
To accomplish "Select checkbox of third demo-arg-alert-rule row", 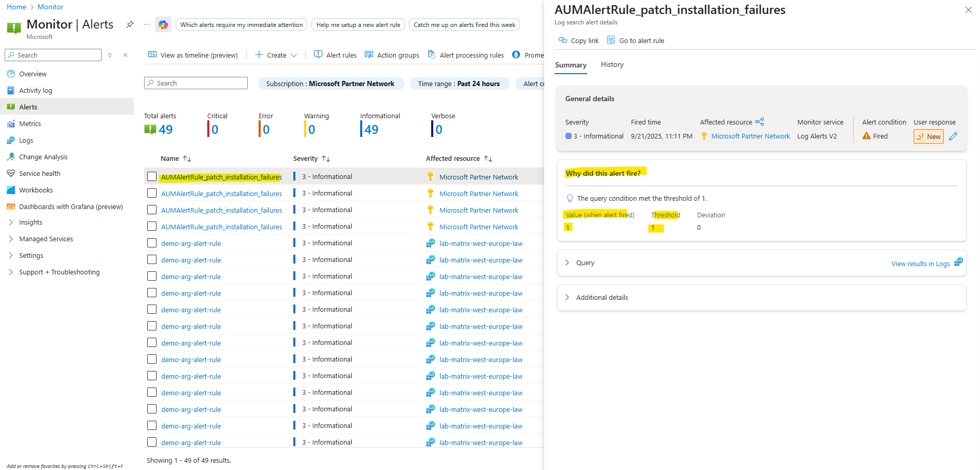I will (152, 276).
